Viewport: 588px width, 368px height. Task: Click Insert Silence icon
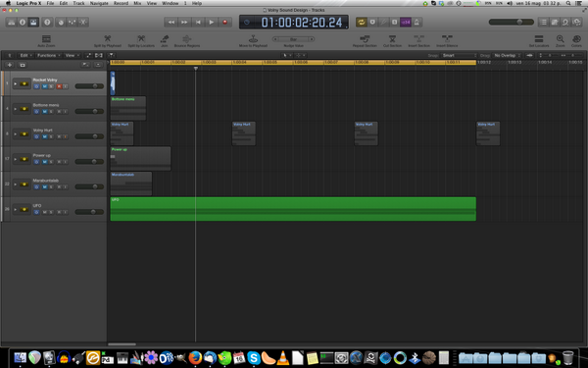point(447,38)
